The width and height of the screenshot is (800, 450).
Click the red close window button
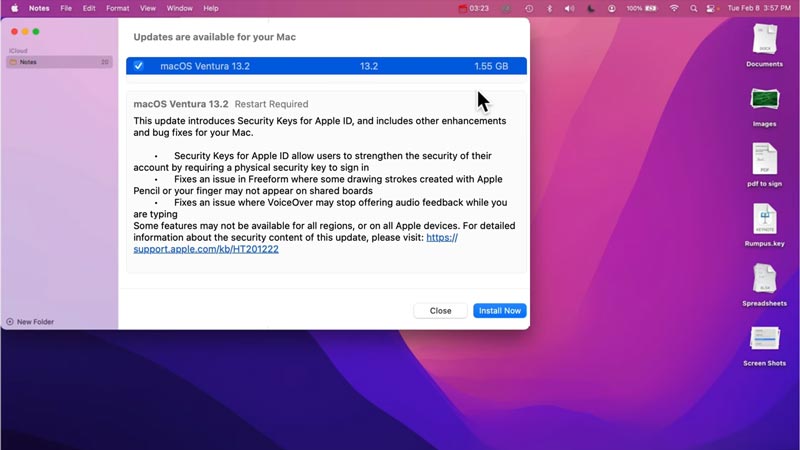coord(14,32)
